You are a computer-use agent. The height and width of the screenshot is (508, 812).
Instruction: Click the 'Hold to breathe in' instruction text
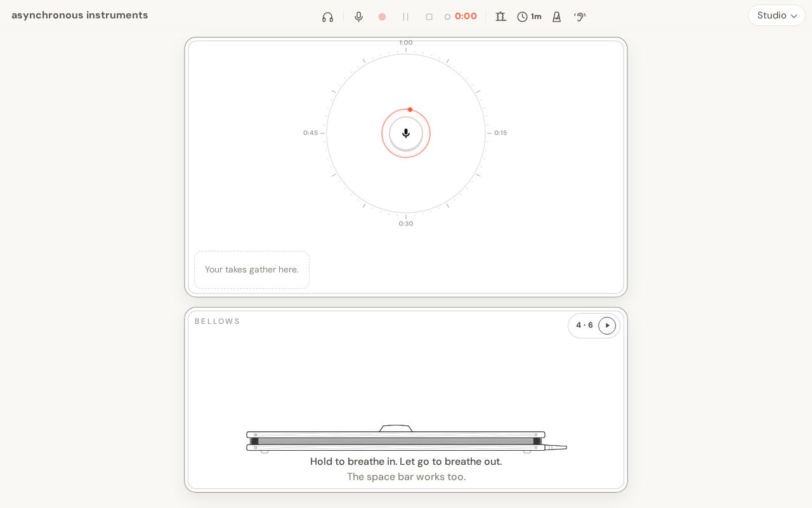click(406, 462)
